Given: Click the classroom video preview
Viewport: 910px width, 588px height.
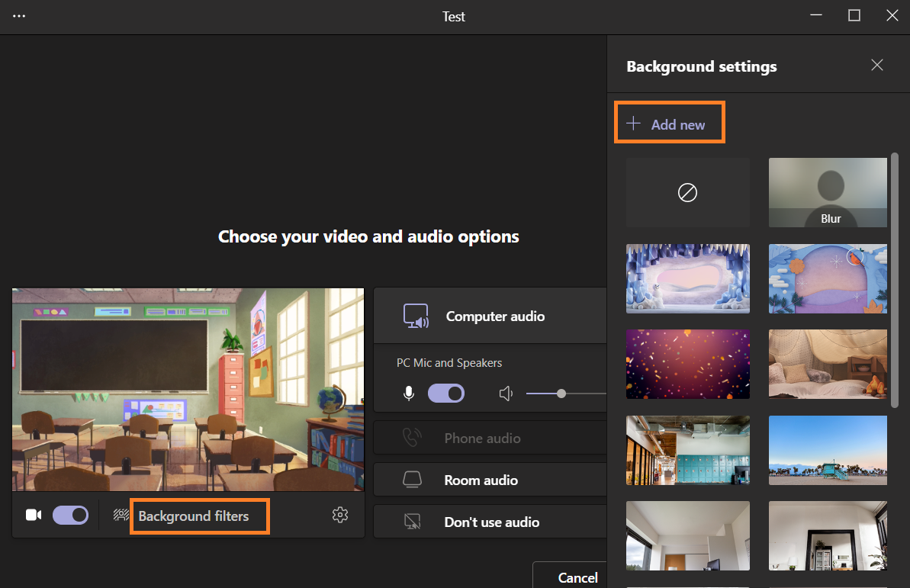Looking at the screenshot, I should point(188,390).
